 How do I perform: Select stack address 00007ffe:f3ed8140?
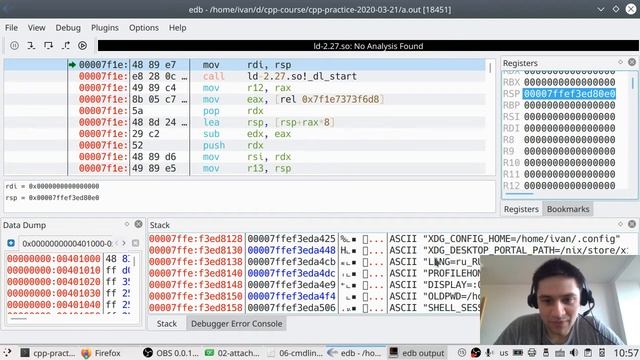tap(196, 273)
